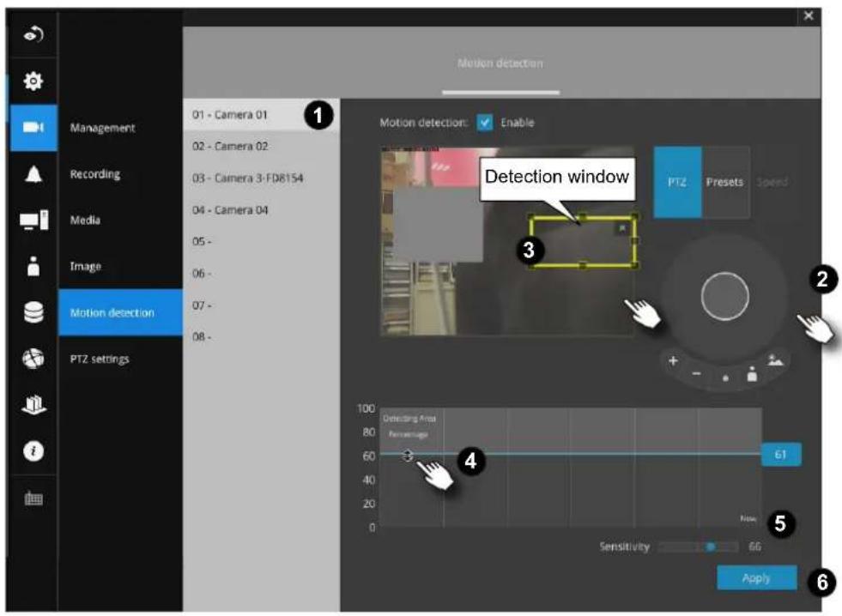
Task: Click inside the yellow detection window
Action: click(x=583, y=241)
